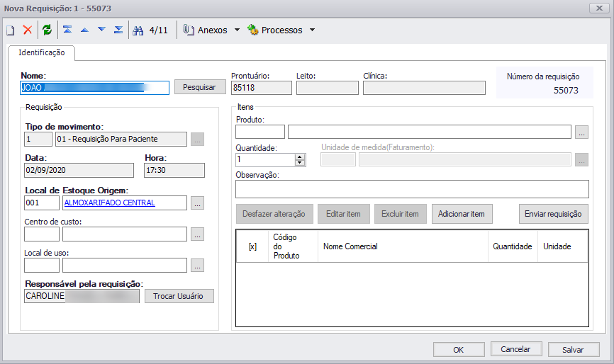The width and height of the screenshot is (614, 364).
Task: Click the Prontuário field with 85118
Action: click(261, 88)
